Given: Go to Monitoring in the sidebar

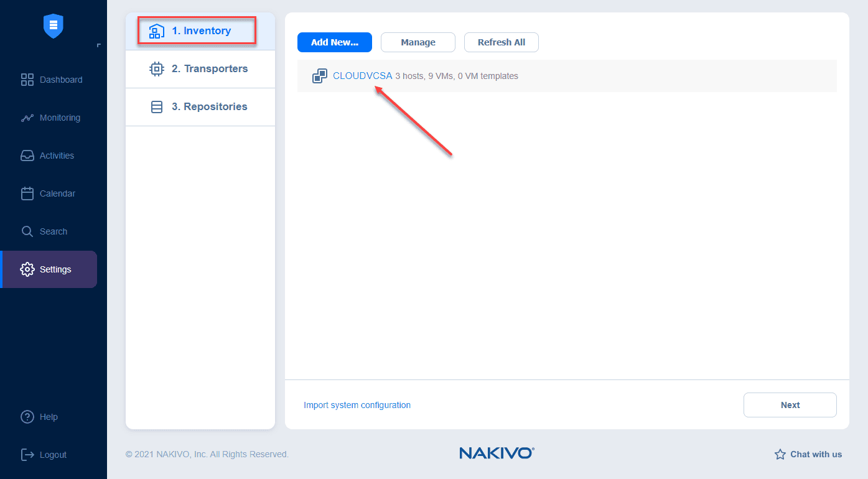Looking at the screenshot, I should 60,118.
